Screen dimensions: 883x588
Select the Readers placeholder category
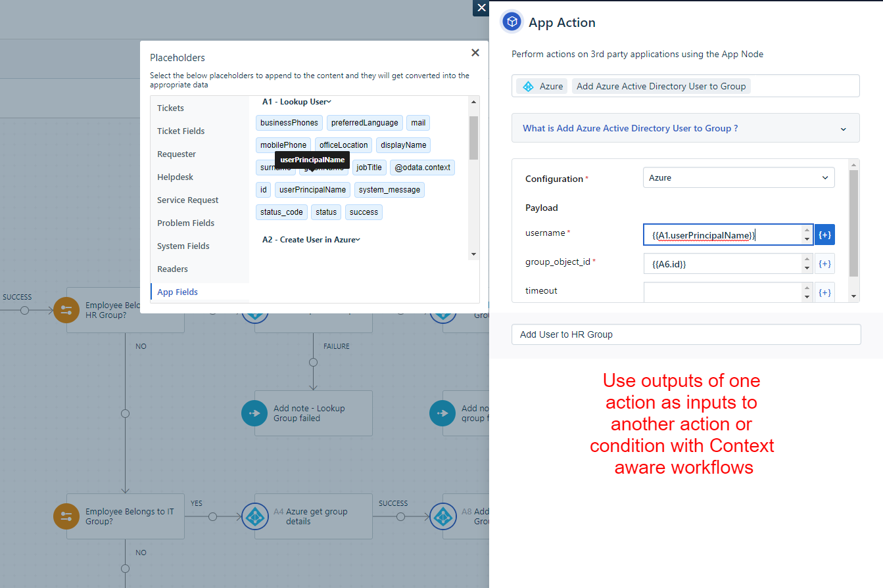(200, 269)
